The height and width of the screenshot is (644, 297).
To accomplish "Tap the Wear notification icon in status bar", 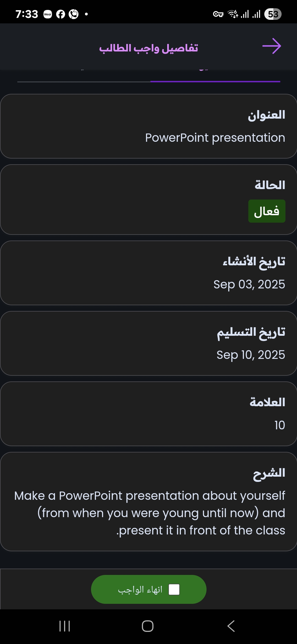I will (48, 14).
